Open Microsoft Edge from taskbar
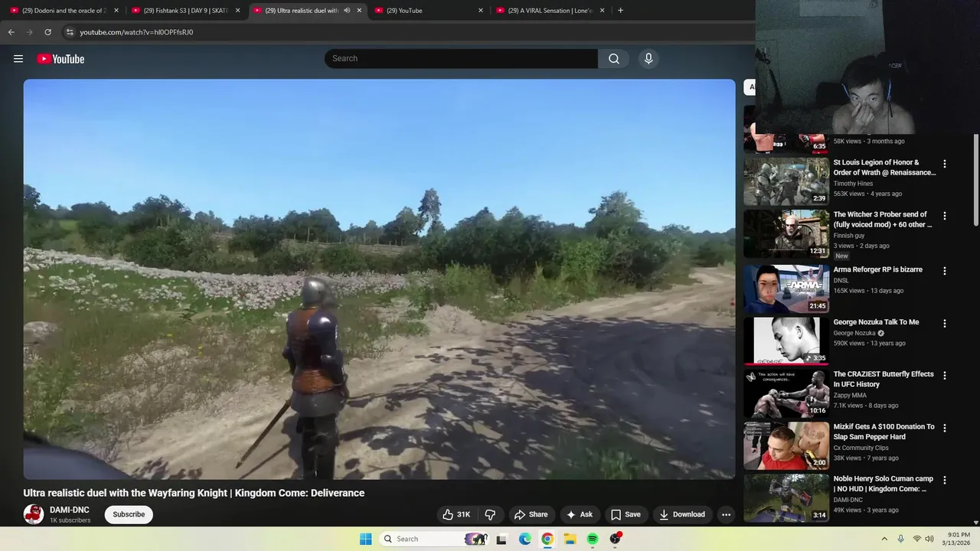980x551 pixels. point(524,539)
